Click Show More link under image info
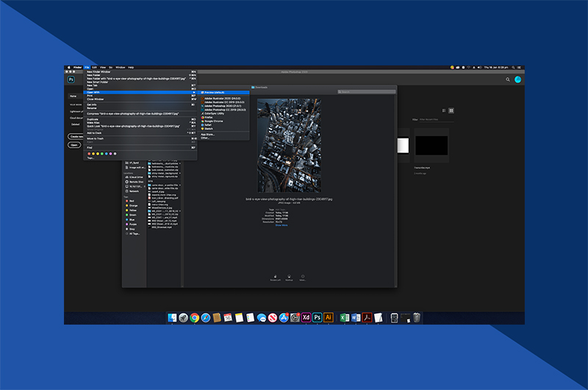 coord(282,225)
